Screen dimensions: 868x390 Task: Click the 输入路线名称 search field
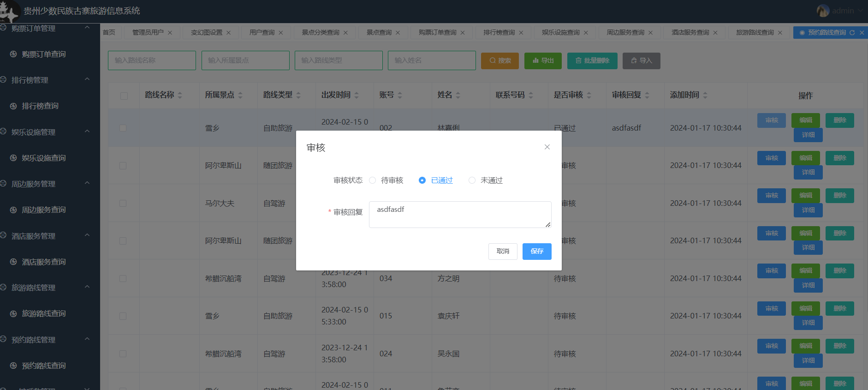point(152,60)
